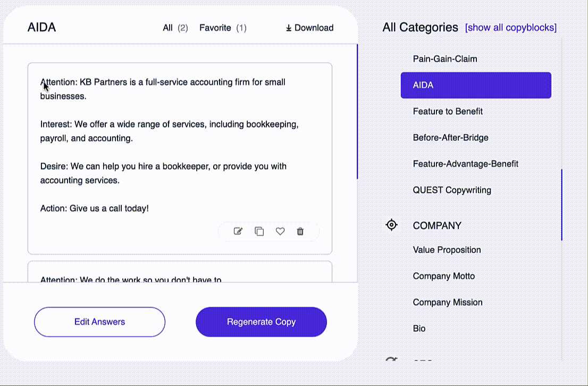Click the categories list scrollbar
This screenshot has height=386, width=588.
tap(561, 205)
